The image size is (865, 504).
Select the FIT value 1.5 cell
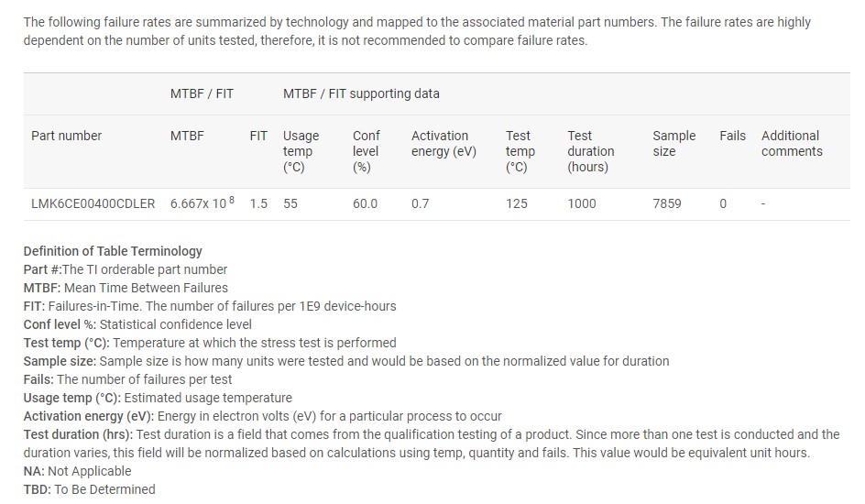pos(258,203)
